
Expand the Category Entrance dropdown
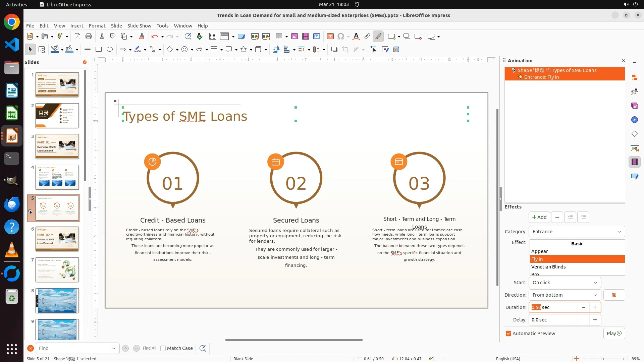[577, 232]
